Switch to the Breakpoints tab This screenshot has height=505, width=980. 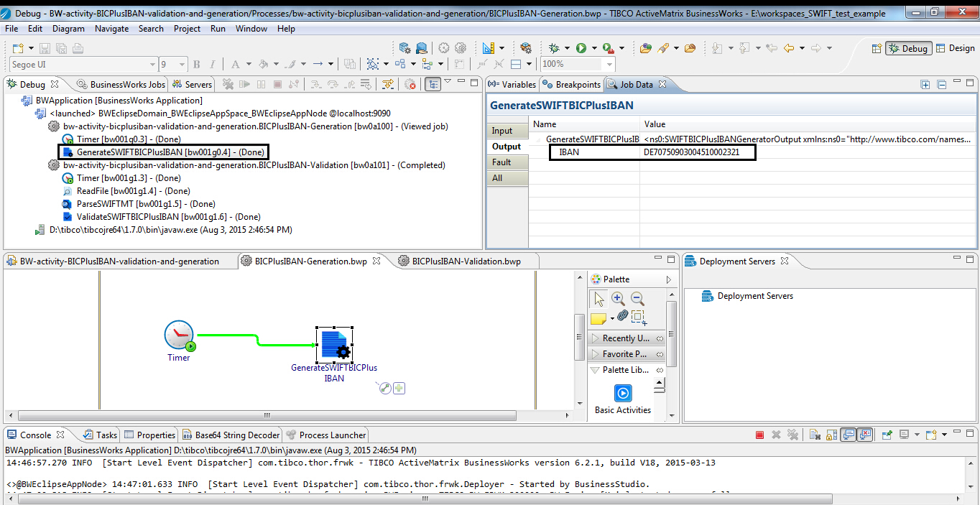(571, 84)
